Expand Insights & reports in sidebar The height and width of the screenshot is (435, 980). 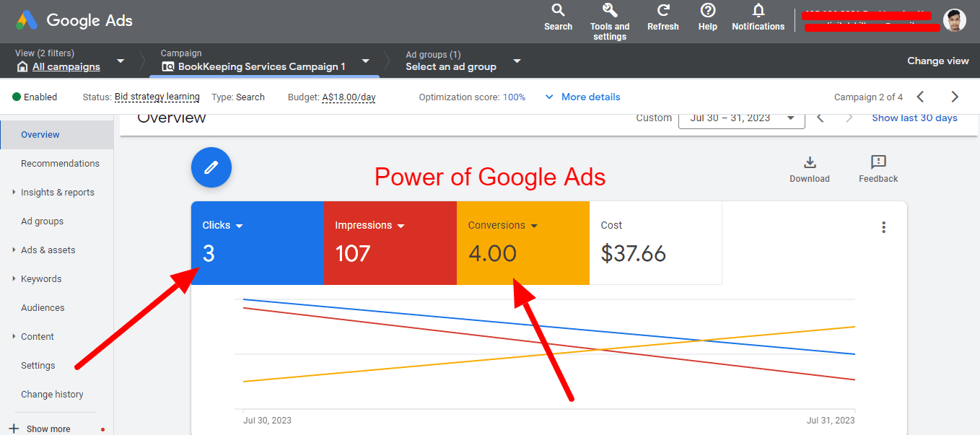(57, 193)
